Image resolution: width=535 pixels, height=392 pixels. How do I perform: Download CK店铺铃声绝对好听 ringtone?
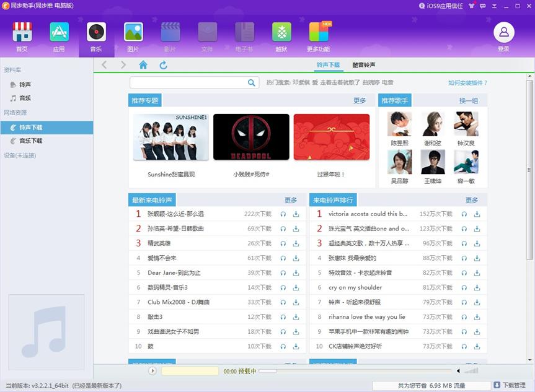(x=477, y=346)
